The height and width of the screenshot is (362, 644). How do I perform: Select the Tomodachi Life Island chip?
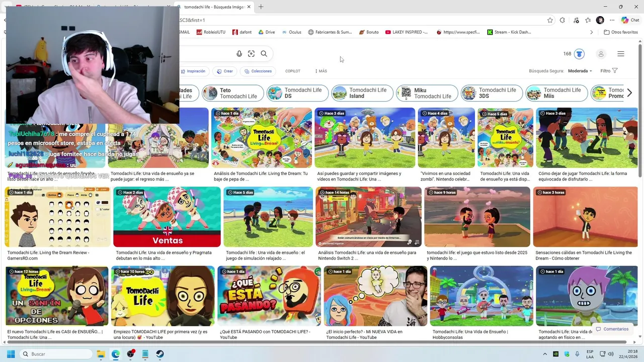point(362,93)
